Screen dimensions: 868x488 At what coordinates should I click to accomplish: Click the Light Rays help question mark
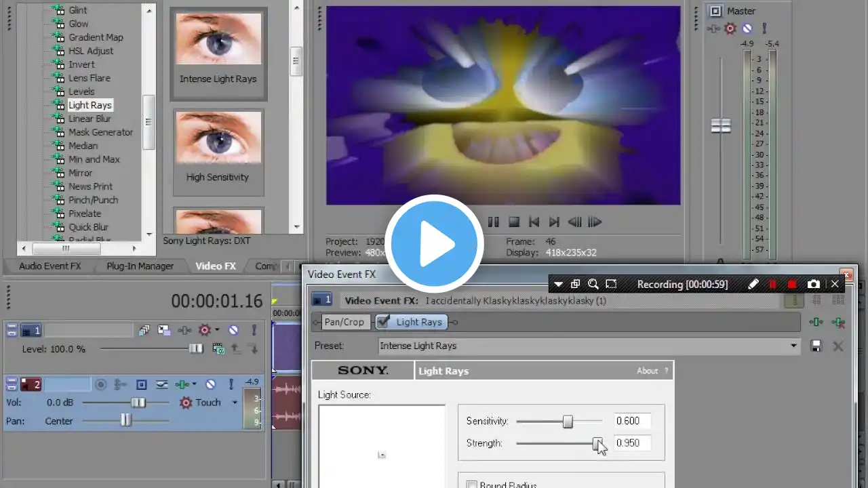click(x=666, y=371)
